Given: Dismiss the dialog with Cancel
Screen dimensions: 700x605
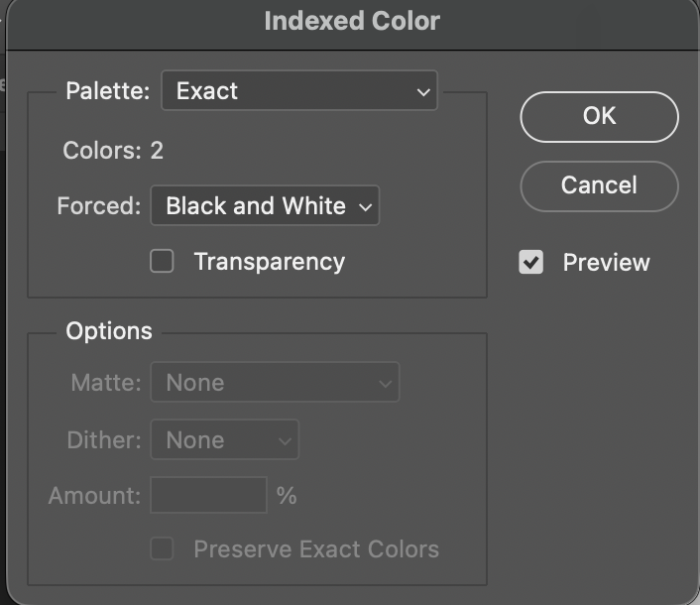Looking at the screenshot, I should pos(599,186).
